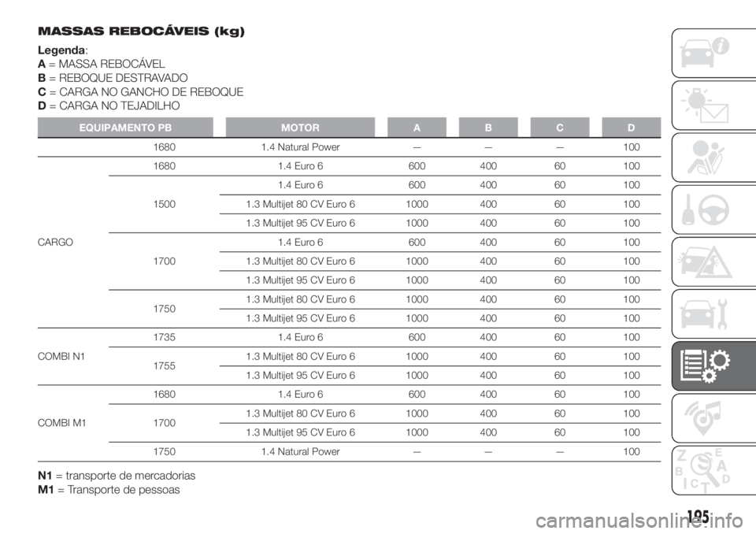
Task: Select the EQUIPAMENTO PB column header
Action: click(125, 128)
